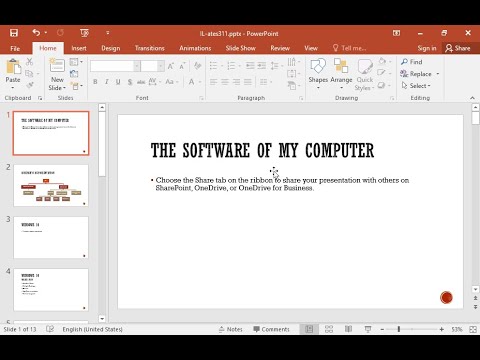
Task: Open the Change Case dropdown
Action: coord(172,82)
